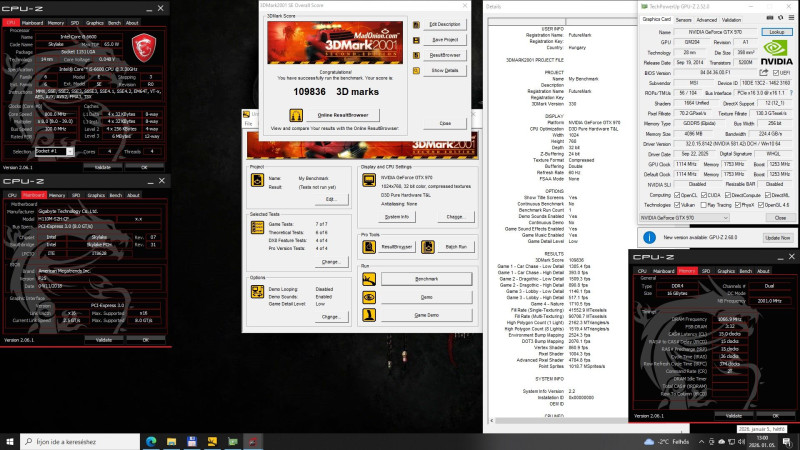Click the MSI dragon shield logo in CPU-Z
Screen dimensions: 800x450
click(143, 47)
